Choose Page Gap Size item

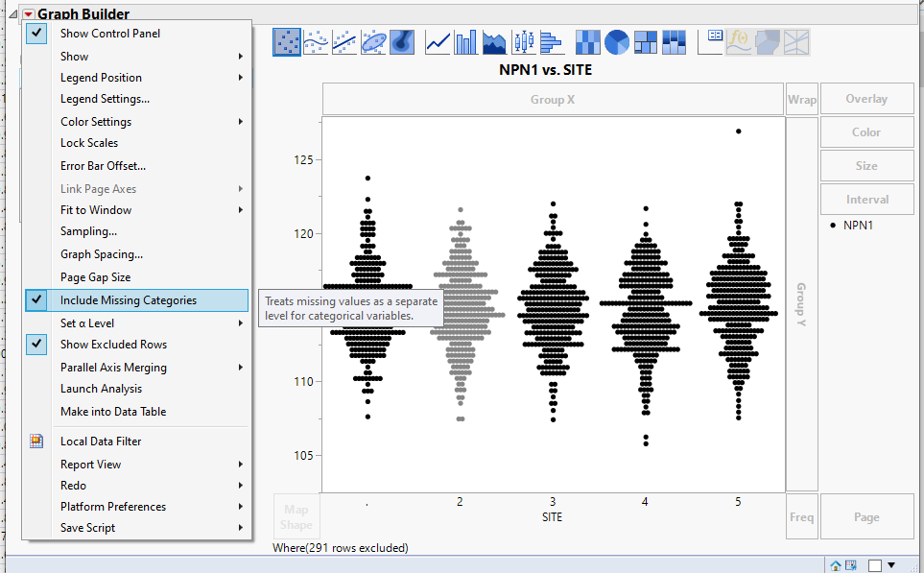click(95, 277)
